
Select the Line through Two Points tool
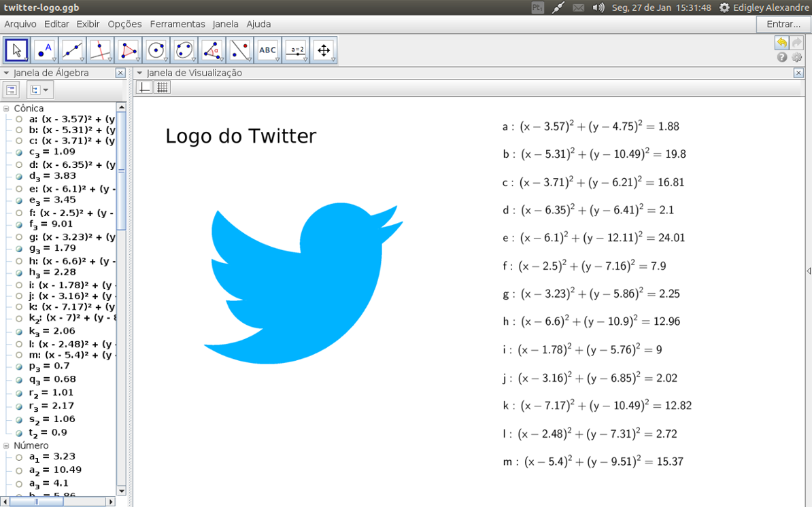(73, 50)
